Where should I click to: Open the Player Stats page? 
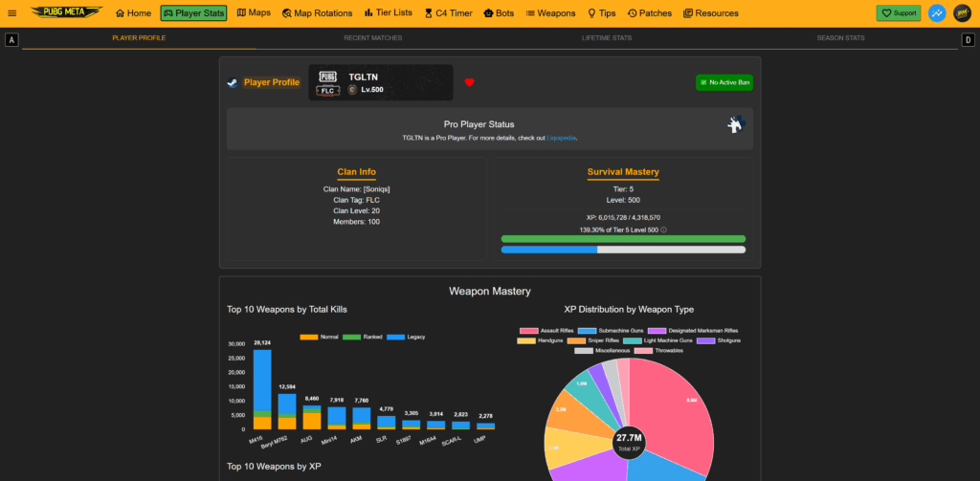click(193, 13)
